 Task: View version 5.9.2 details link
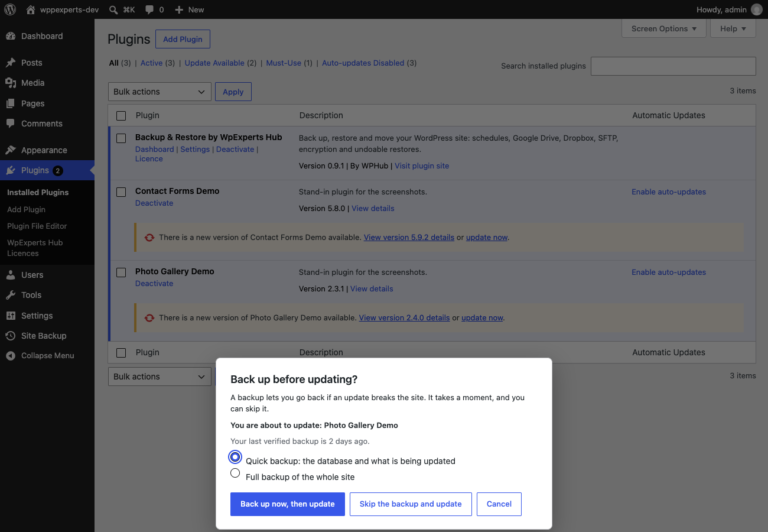click(x=408, y=238)
